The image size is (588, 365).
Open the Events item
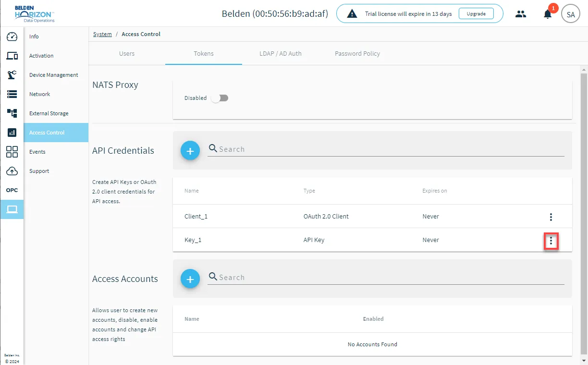(x=56, y=152)
